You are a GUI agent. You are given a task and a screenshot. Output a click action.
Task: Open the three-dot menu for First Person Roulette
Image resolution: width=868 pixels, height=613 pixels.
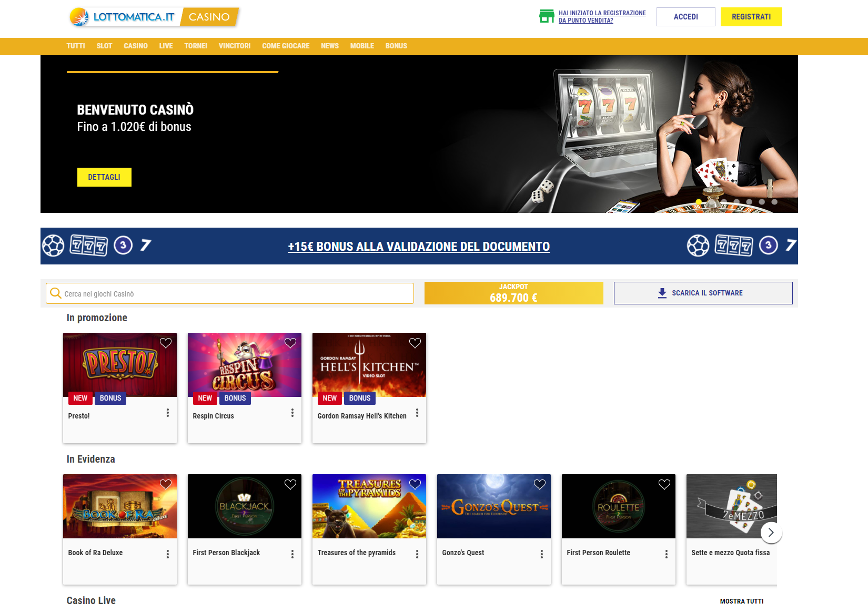(x=667, y=554)
